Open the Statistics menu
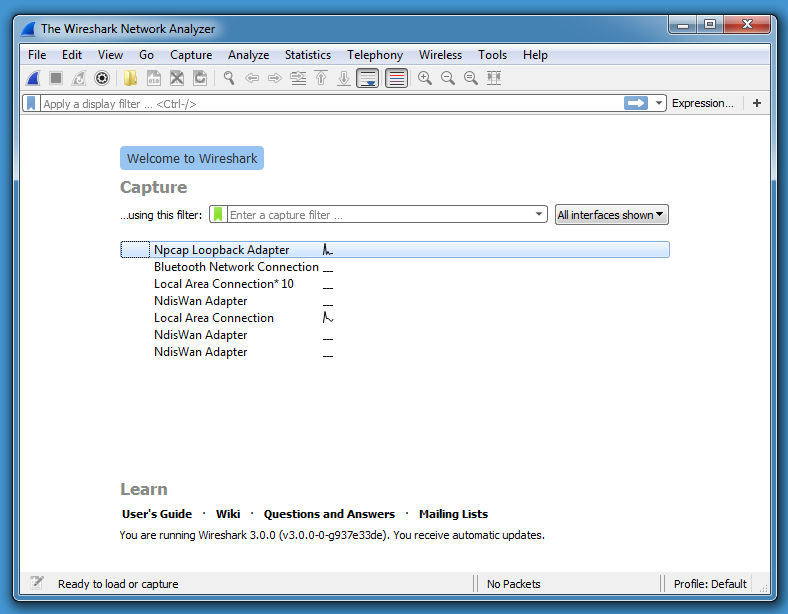 point(307,55)
